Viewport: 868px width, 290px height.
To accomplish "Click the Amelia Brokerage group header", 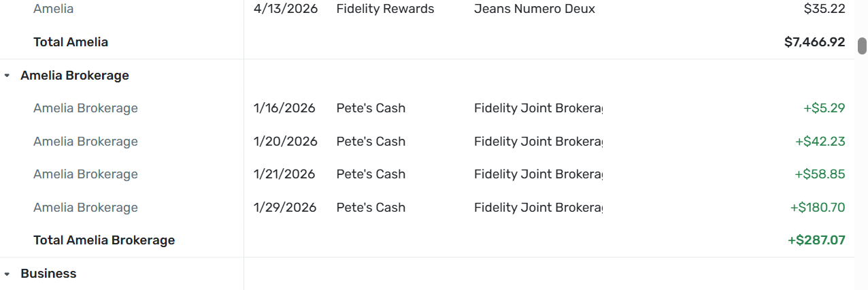I will pos(75,76).
